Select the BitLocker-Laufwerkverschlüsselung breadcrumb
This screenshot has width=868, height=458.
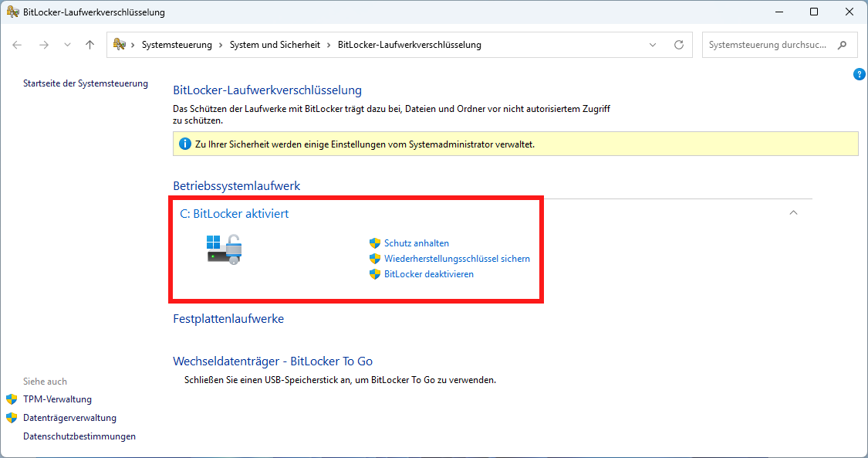pyautogui.click(x=409, y=45)
